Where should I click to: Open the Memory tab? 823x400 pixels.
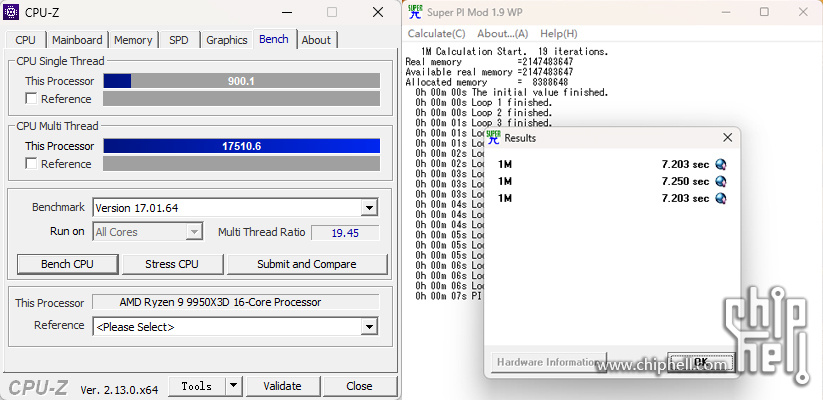133,40
